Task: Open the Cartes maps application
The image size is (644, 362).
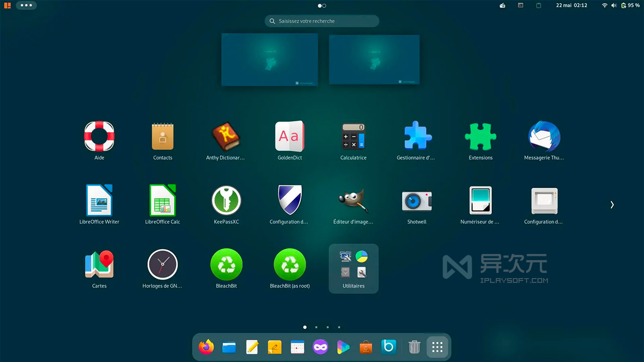Action: [99, 264]
